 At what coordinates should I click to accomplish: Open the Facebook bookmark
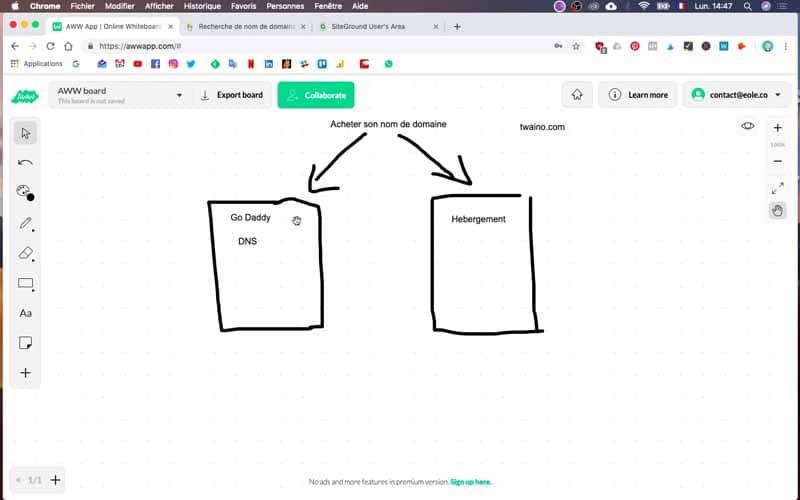point(156,64)
